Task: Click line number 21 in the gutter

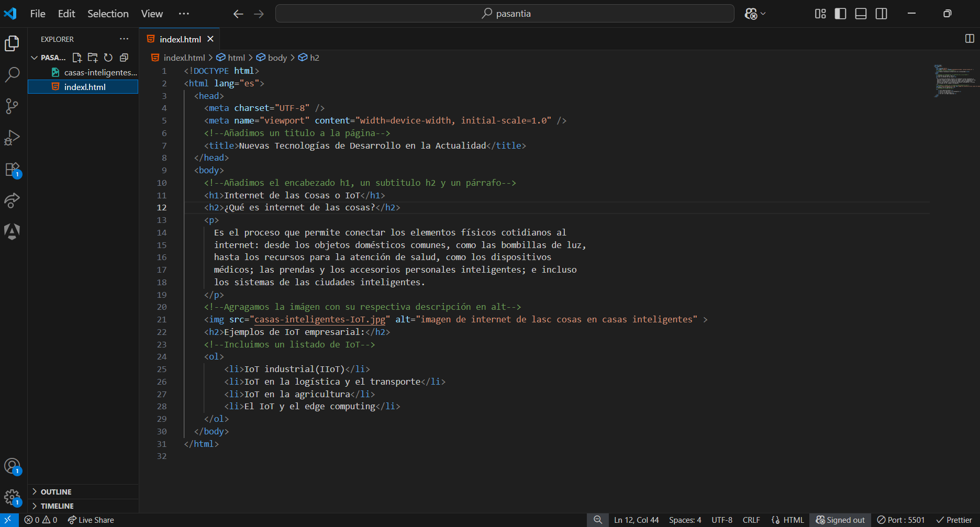Action: 162,319
